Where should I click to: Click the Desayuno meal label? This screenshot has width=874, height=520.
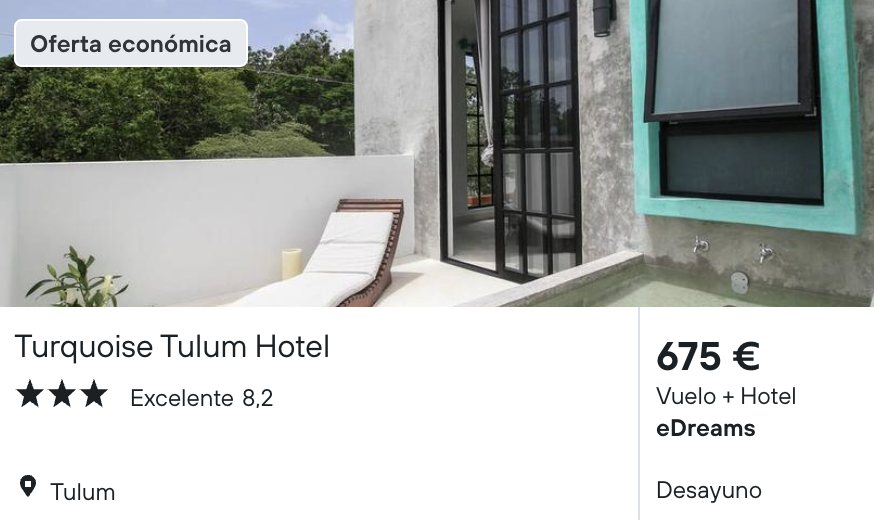[x=708, y=490]
